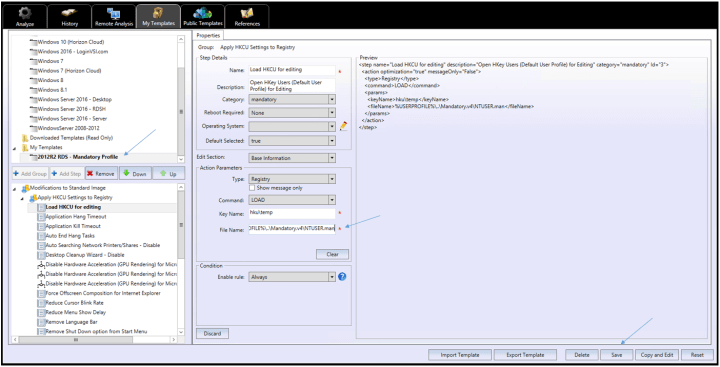Open the Category dropdown

coord(292,99)
